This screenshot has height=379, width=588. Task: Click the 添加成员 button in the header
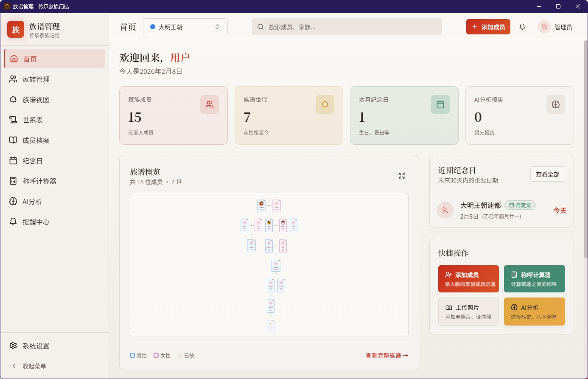pyautogui.click(x=488, y=26)
